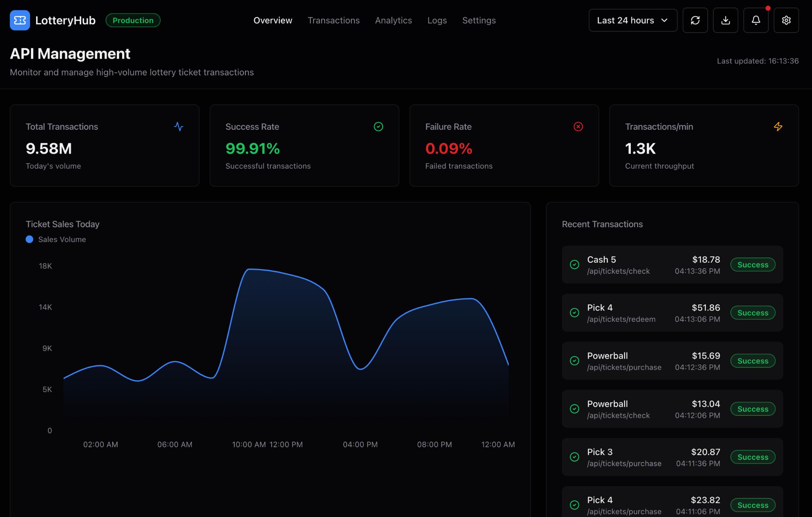This screenshot has width=812, height=517.
Task: Open the download/export icon
Action: click(x=726, y=20)
